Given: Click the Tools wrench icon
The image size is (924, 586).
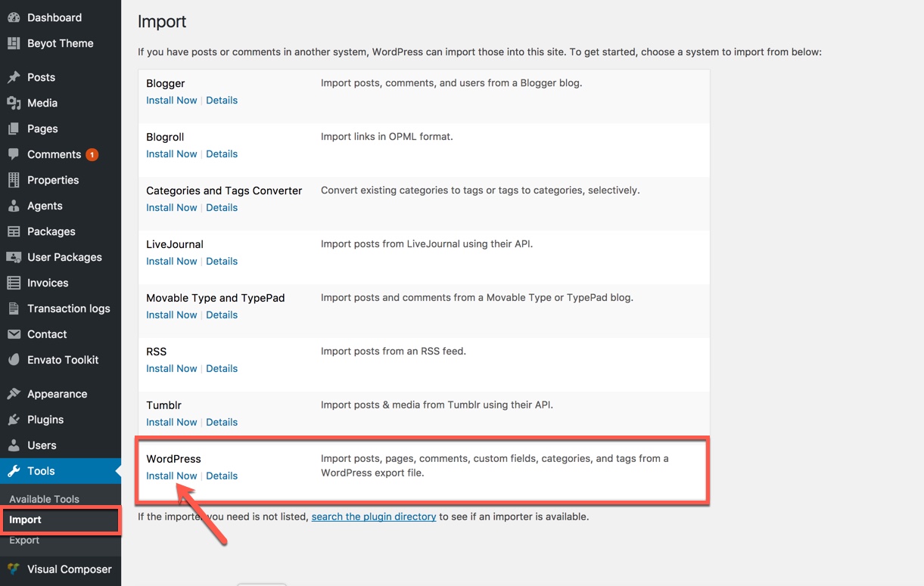Looking at the screenshot, I should click(14, 471).
